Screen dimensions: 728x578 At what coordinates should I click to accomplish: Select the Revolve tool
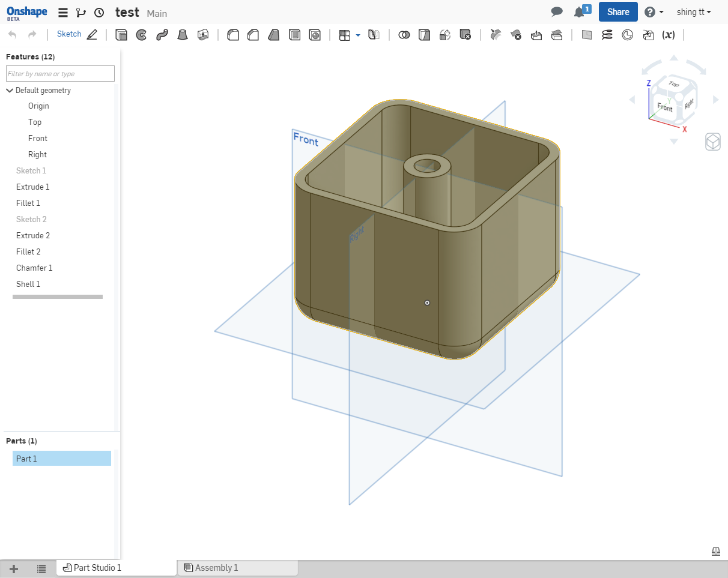click(141, 35)
